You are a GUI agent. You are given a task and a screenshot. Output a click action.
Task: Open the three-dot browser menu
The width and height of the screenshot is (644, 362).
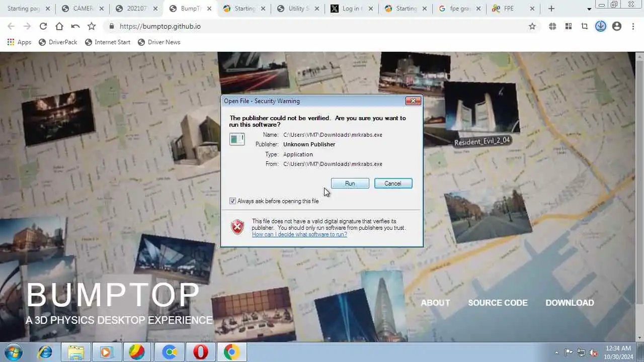pyautogui.click(x=633, y=26)
